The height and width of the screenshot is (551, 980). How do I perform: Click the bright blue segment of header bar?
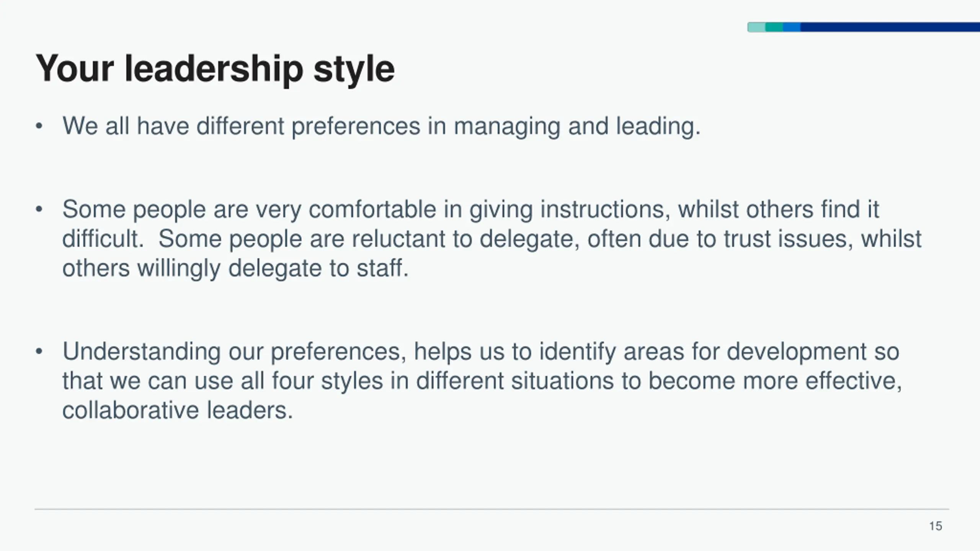tap(792, 27)
